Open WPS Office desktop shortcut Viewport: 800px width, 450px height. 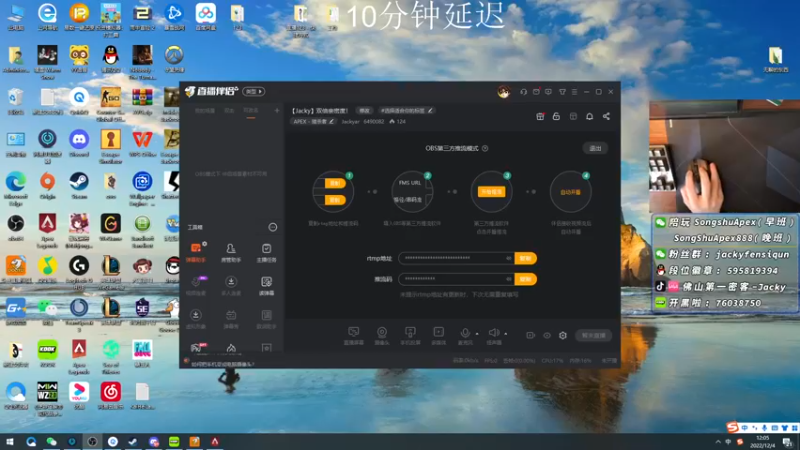(x=142, y=142)
